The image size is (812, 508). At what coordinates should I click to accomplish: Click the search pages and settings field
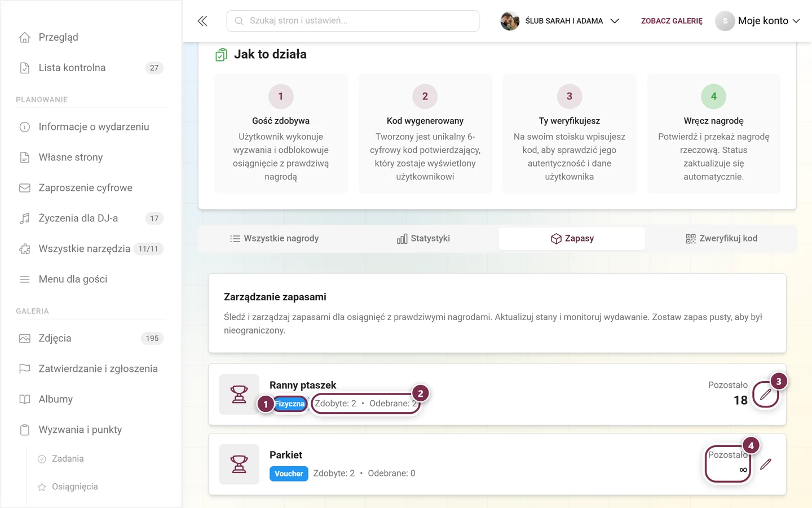point(353,21)
